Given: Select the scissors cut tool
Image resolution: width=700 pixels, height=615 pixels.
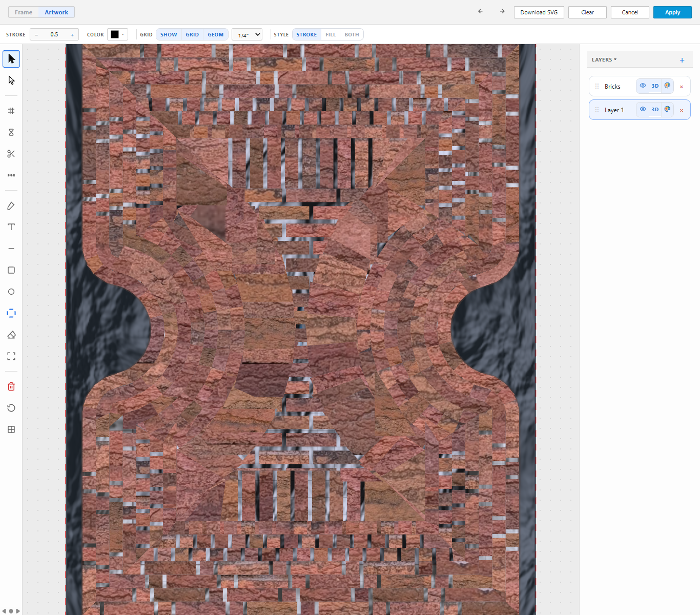Looking at the screenshot, I should (x=11, y=154).
